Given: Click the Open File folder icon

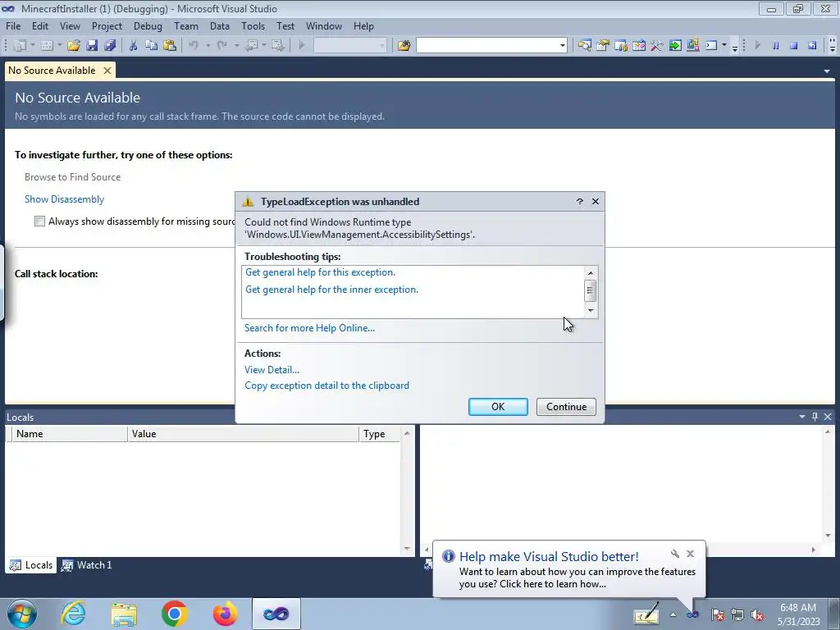Looking at the screenshot, I should (x=73, y=46).
